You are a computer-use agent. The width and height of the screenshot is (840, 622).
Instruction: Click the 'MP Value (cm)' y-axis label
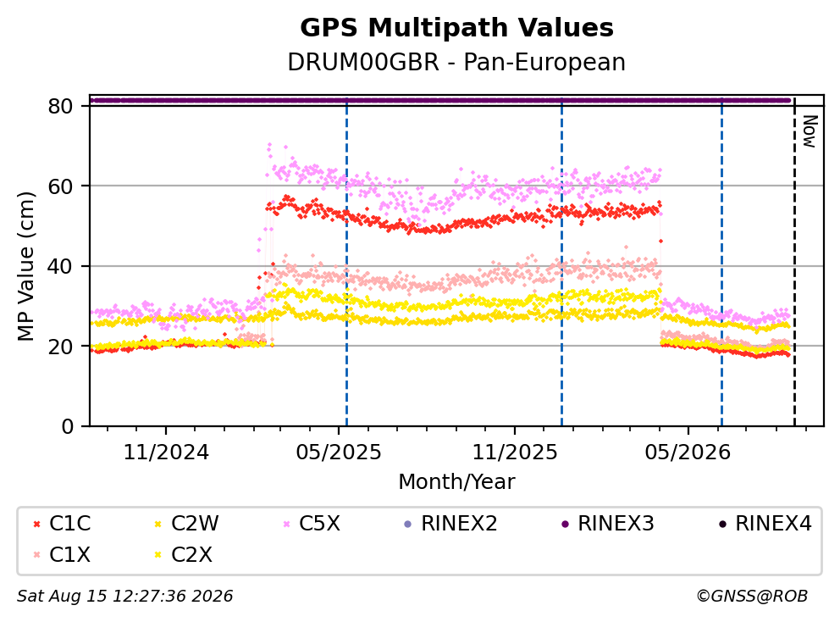[x=25, y=266]
